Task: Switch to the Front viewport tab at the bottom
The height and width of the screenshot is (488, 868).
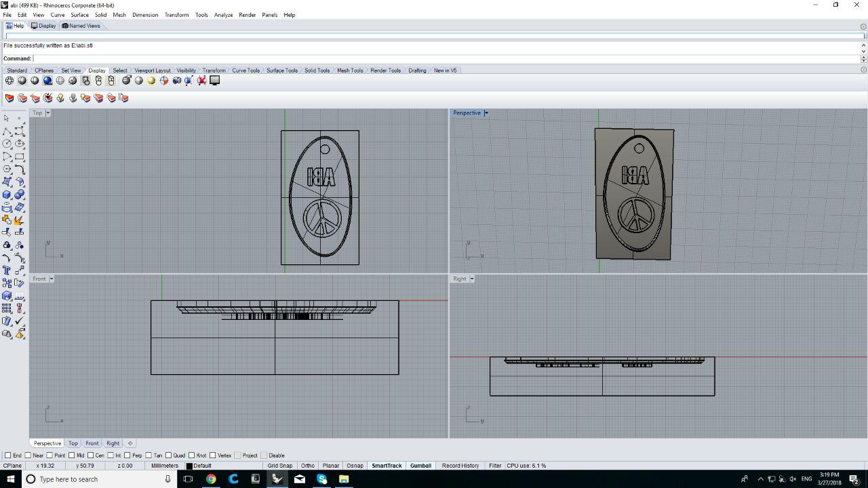Action: click(92, 443)
